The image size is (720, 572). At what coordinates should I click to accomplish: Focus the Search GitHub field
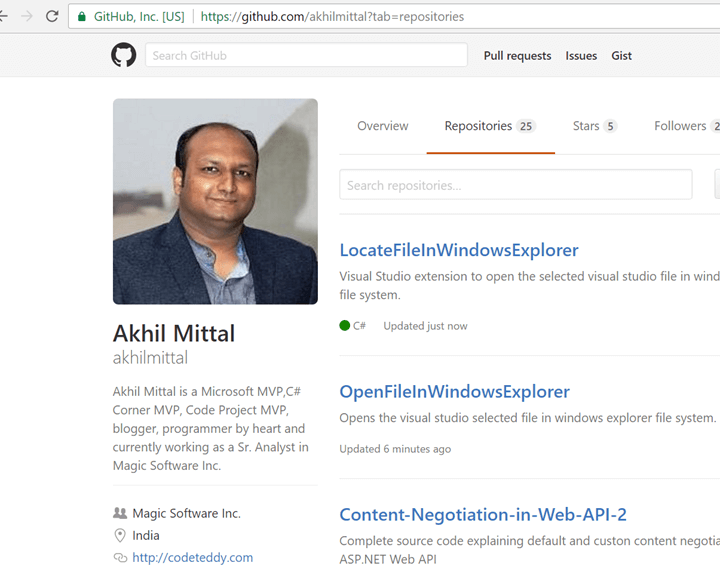click(x=306, y=56)
